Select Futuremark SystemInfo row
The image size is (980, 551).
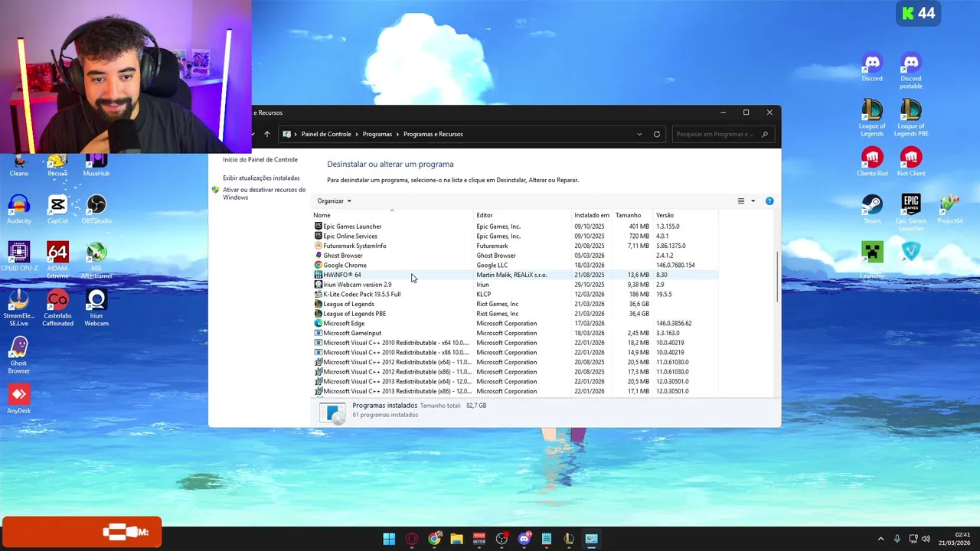(516, 246)
